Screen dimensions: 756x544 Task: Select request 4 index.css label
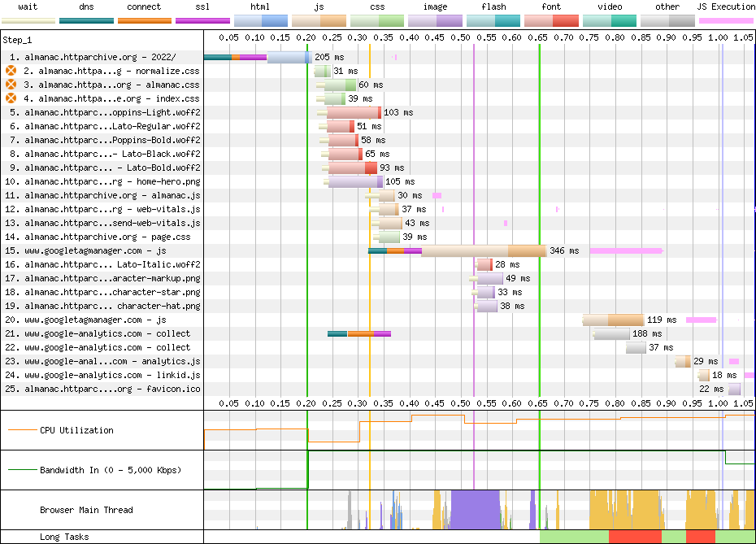(111, 98)
